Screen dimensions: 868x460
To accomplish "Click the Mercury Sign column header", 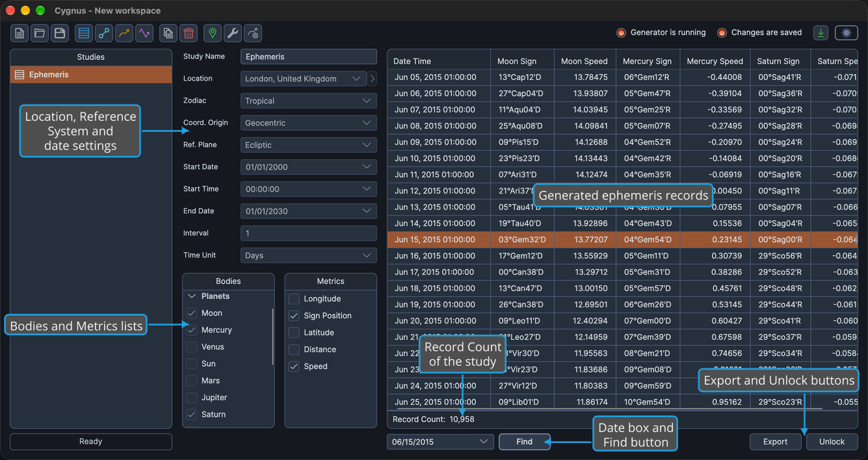I will click(648, 61).
